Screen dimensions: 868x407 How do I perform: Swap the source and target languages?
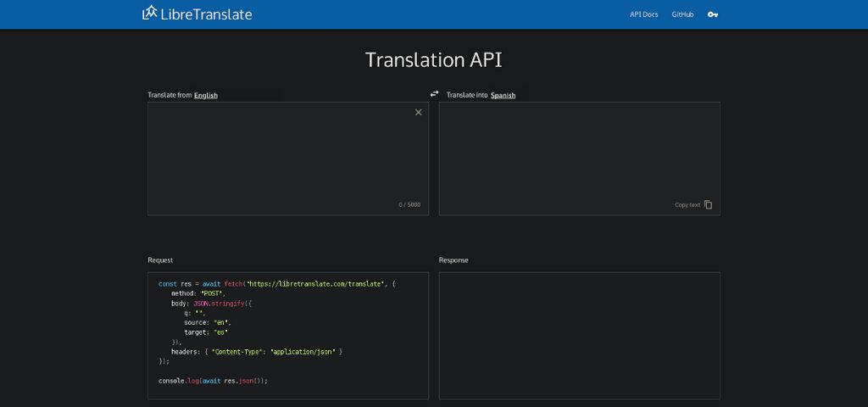434,94
